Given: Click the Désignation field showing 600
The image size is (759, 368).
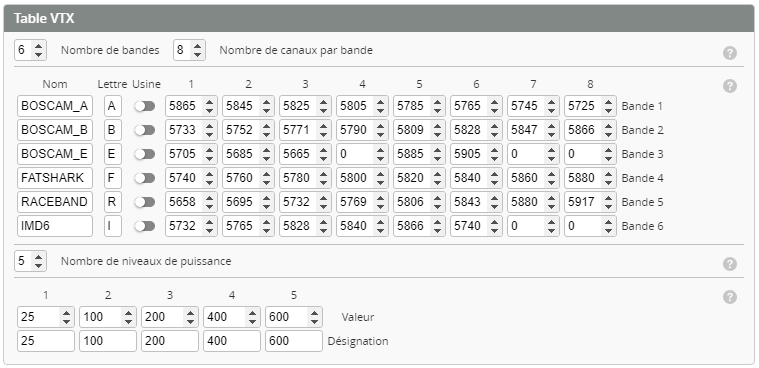Looking at the screenshot, I should click(x=294, y=341).
